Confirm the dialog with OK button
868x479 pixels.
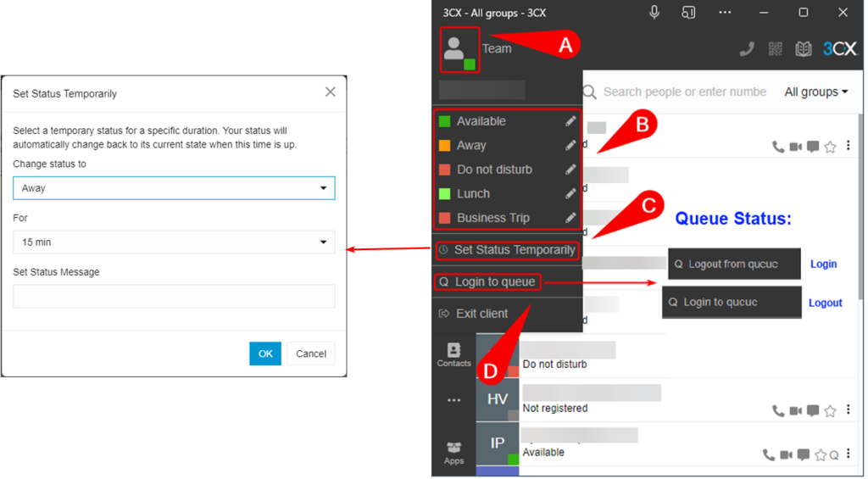[265, 354]
